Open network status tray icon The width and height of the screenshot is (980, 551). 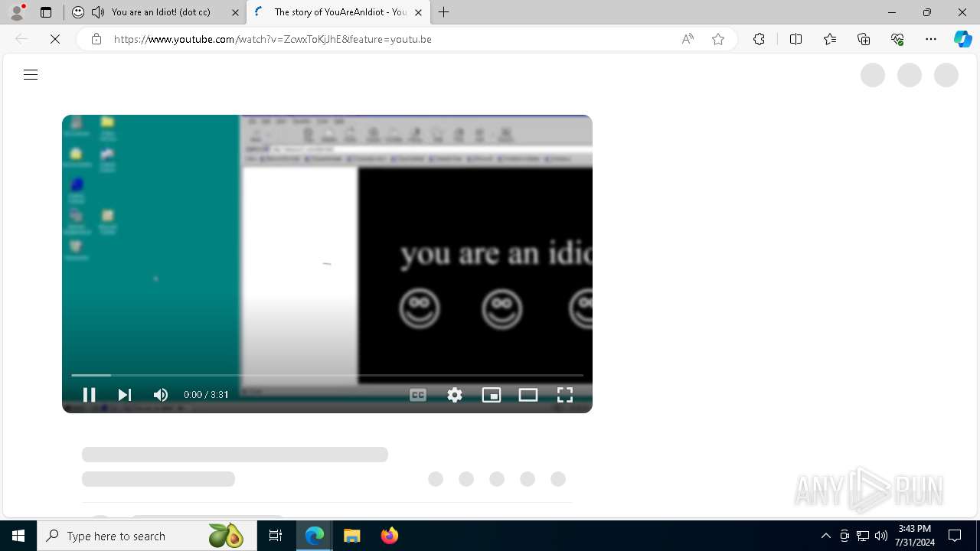tap(863, 536)
